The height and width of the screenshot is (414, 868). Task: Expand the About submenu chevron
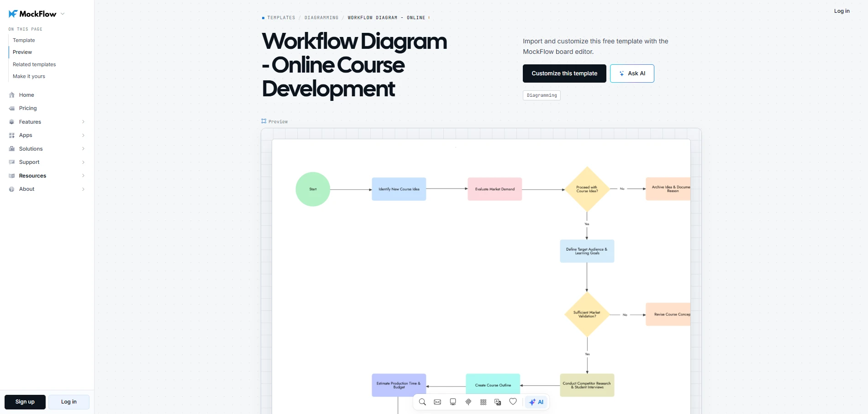83,189
